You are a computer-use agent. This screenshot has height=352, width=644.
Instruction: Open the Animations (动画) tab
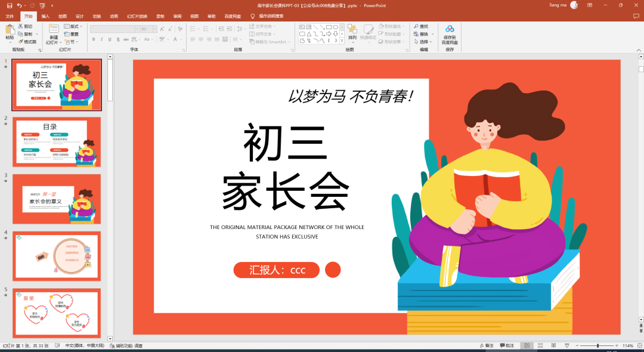114,17
